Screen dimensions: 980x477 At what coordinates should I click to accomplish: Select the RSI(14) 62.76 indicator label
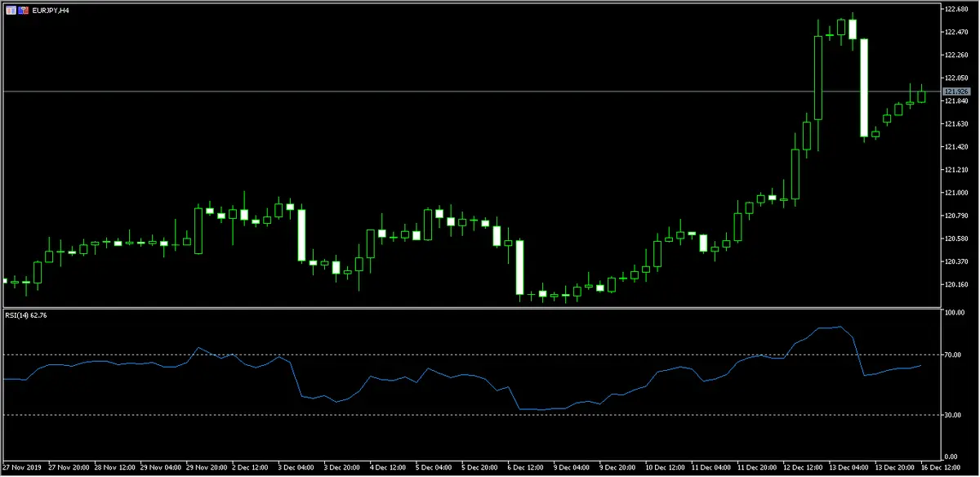point(25,314)
